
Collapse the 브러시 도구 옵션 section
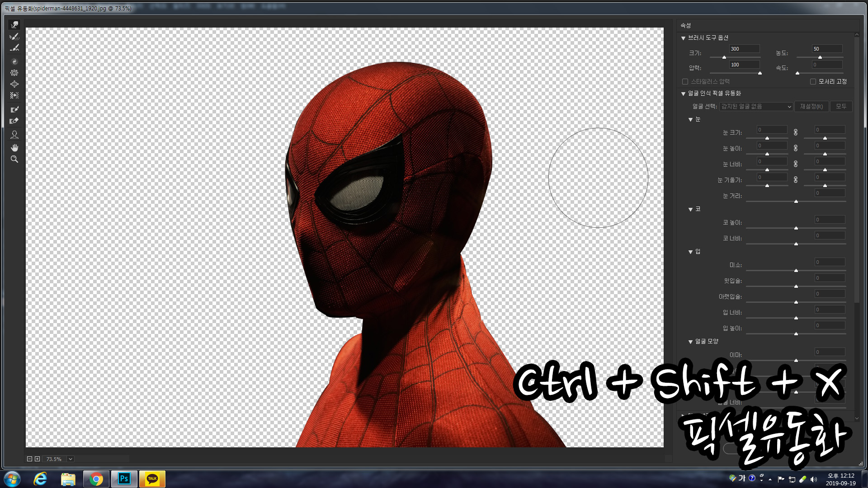click(x=684, y=38)
